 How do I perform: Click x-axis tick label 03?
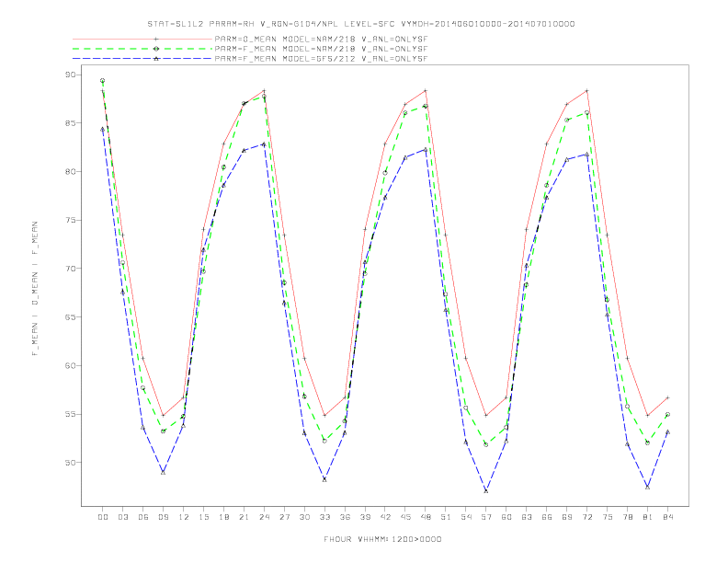tap(122, 517)
